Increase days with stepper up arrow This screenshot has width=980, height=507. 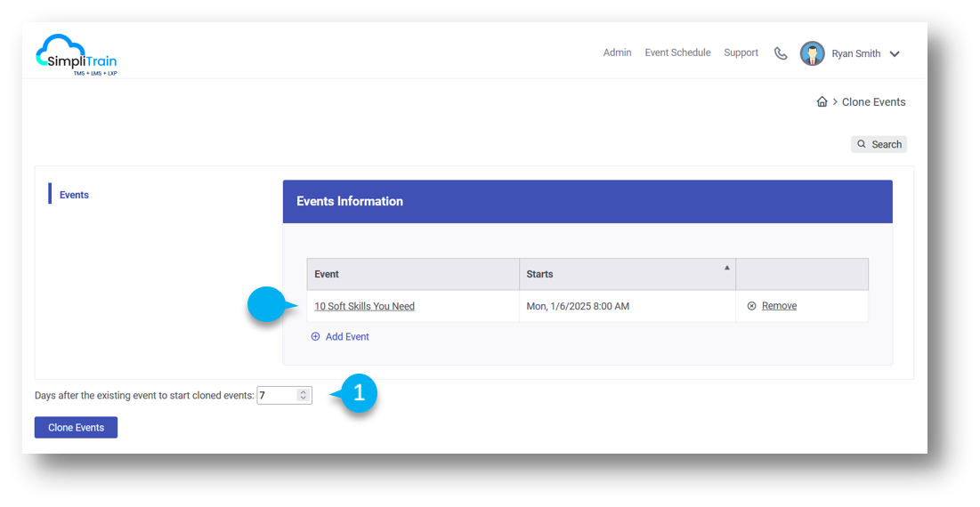(303, 392)
